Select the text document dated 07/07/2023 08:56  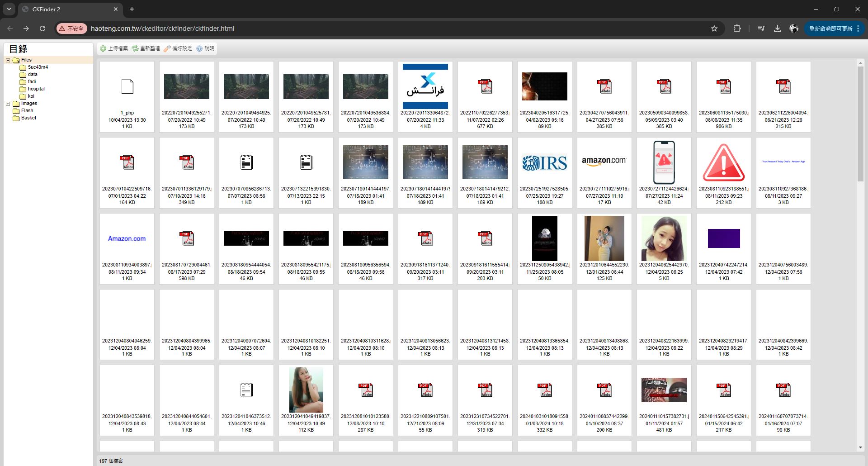(x=246, y=162)
